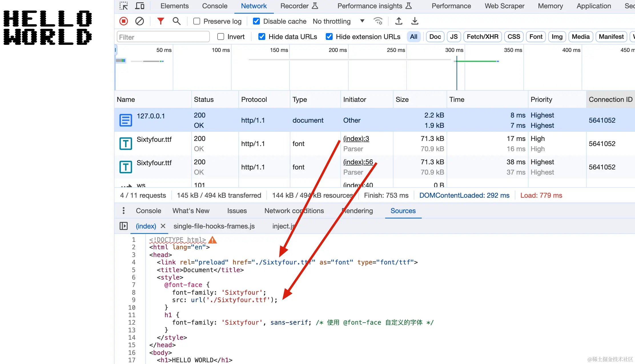Toggle the device toolbar icon
635x364 pixels.
pyautogui.click(x=140, y=6)
